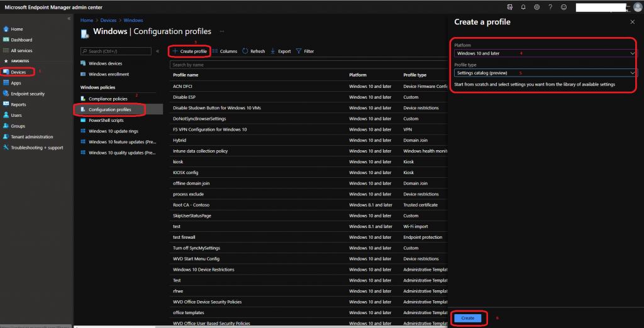Click the Search by name field
This screenshot has width=644, height=328.
309,65
